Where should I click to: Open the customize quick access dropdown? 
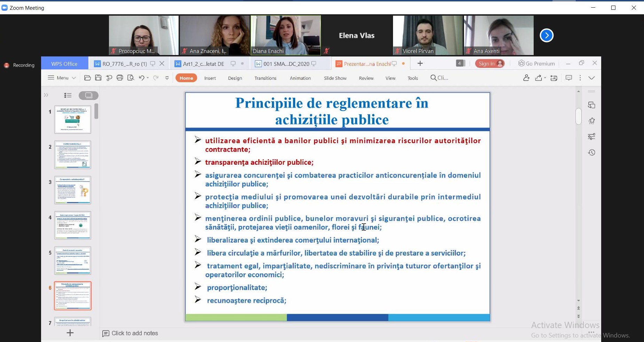click(167, 78)
